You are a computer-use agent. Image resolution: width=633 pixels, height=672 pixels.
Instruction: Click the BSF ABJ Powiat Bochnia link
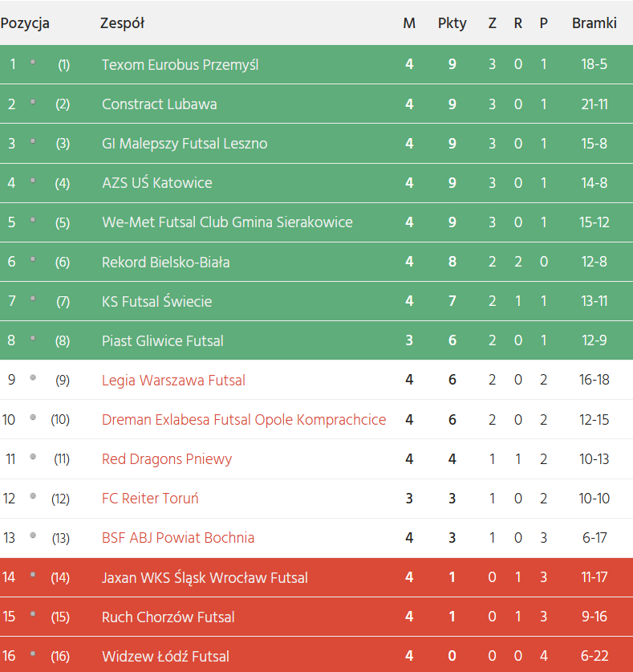178,537
